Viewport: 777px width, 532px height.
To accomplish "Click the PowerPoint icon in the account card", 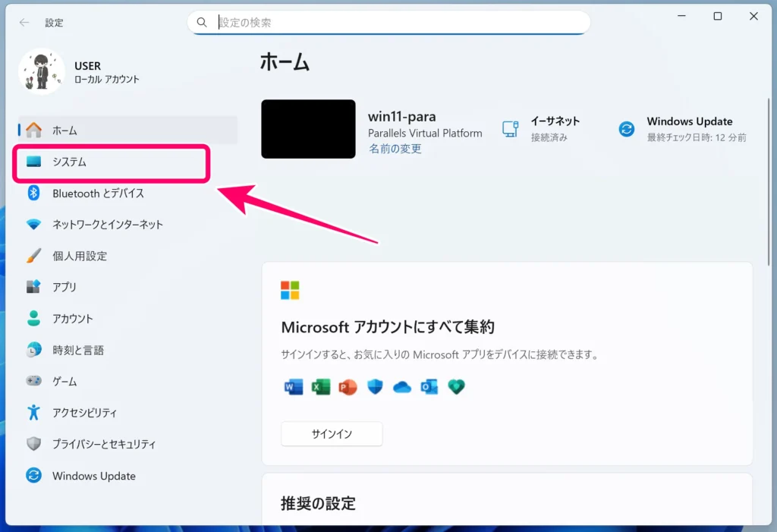I will click(x=348, y=387).
